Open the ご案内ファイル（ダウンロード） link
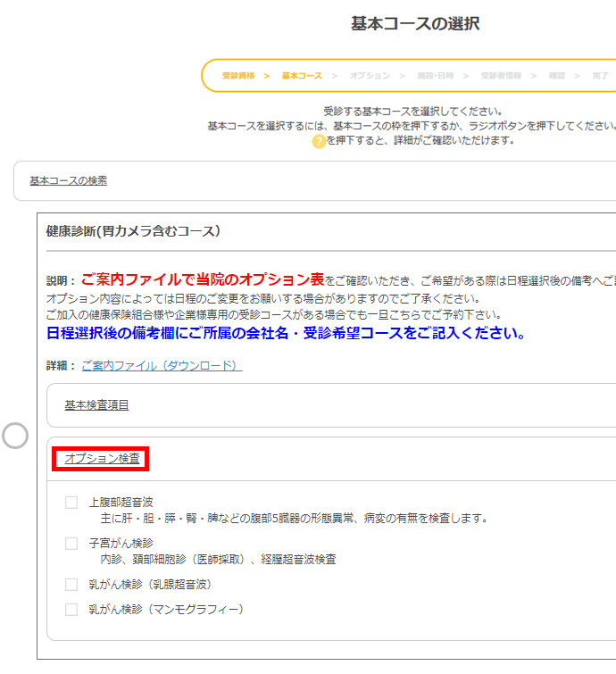616x674 pixels. pyautogui.click(x=162, y=366)
